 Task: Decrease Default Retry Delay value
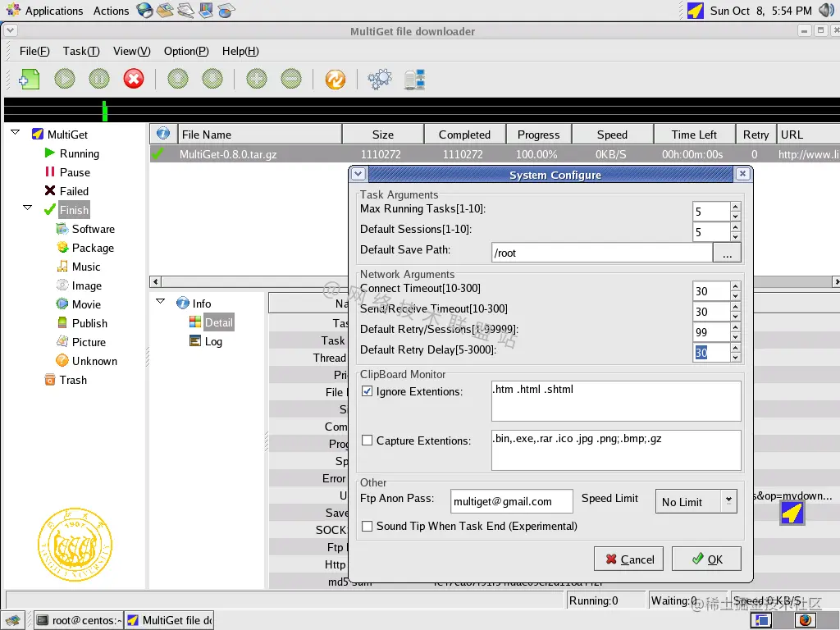736,358
